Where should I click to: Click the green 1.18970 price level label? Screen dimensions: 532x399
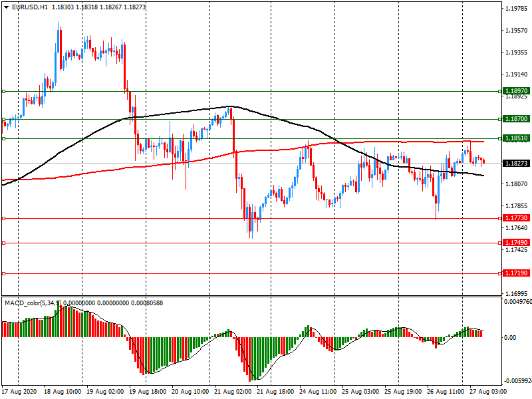tap(516, 90)
